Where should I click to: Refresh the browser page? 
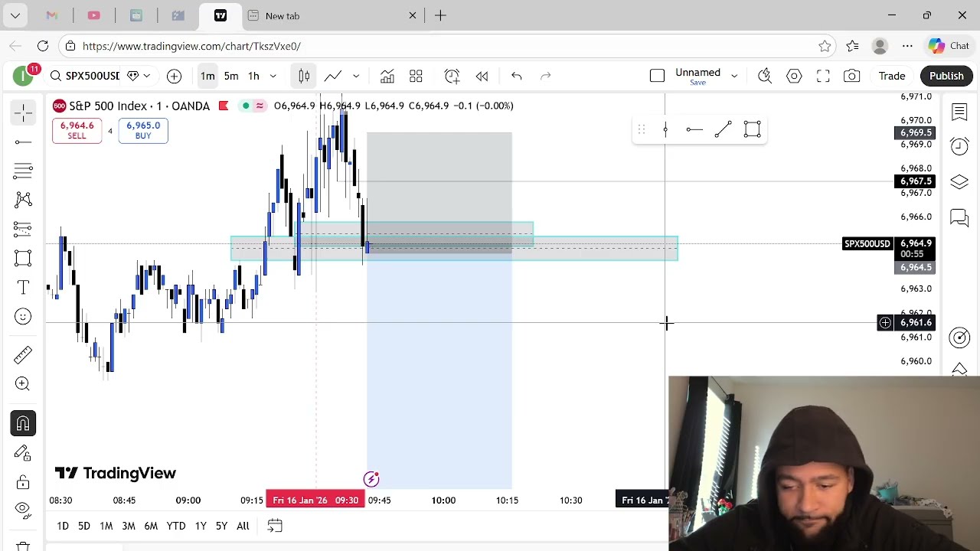coord(43,46)
